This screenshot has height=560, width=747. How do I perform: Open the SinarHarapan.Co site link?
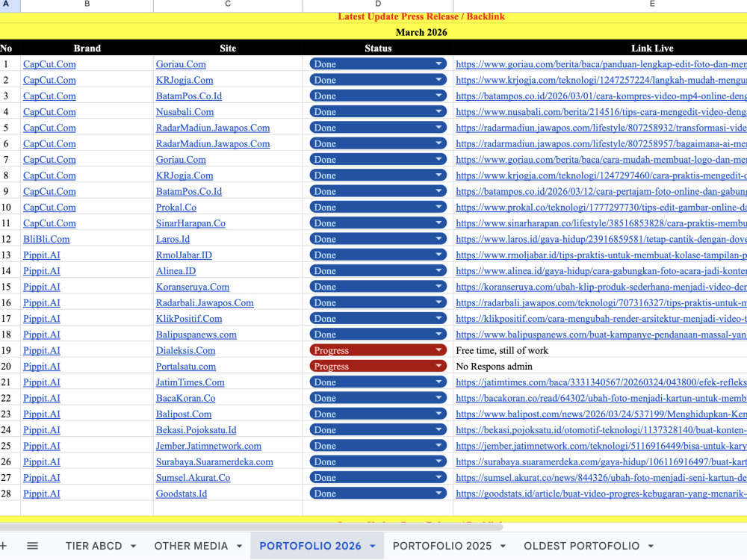click(190, 223)
